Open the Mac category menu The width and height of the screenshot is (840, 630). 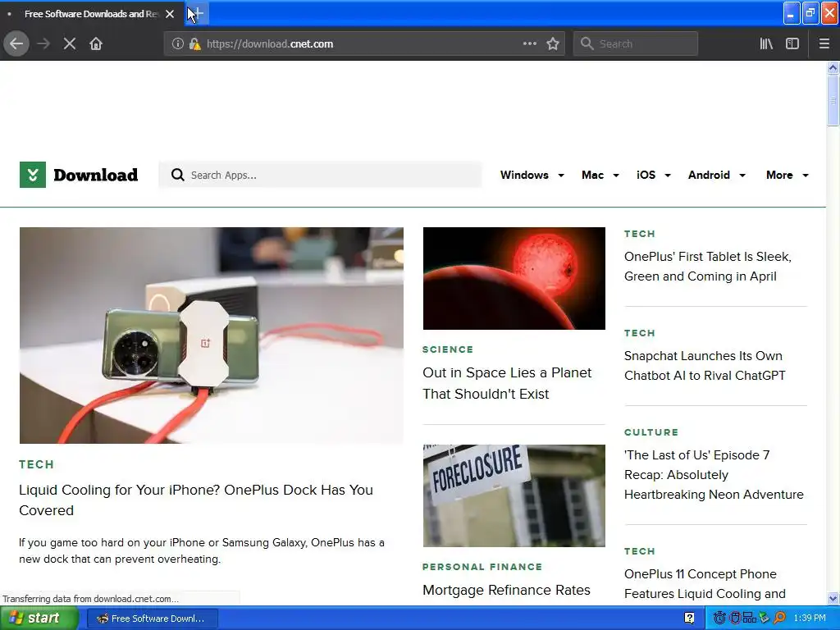[592, 176]
